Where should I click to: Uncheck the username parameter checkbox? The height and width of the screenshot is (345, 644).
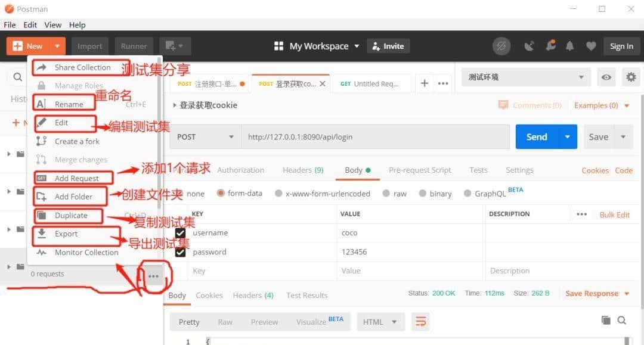point(181,233)
